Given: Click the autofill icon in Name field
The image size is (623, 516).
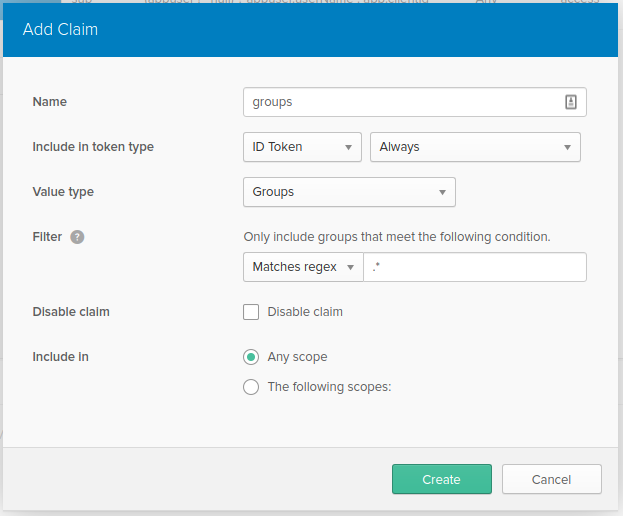Looking at the screenshot, I should coord(571,102).
